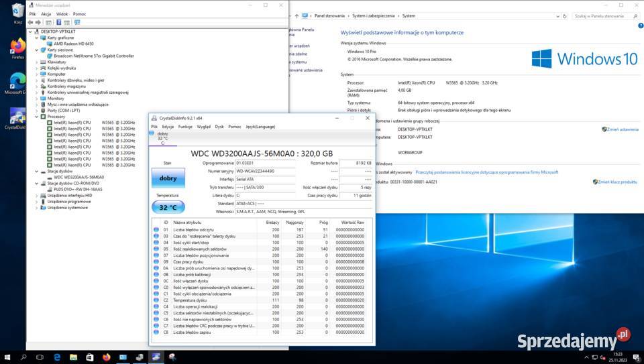Open Edycja menu in CrystalDiskInfo
The height and width of the screenshot is (364, 644).
coord(168,127)
